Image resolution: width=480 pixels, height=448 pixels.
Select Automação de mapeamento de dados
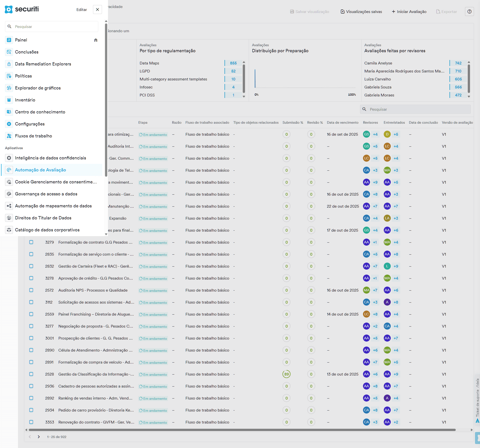pos(53,206)
